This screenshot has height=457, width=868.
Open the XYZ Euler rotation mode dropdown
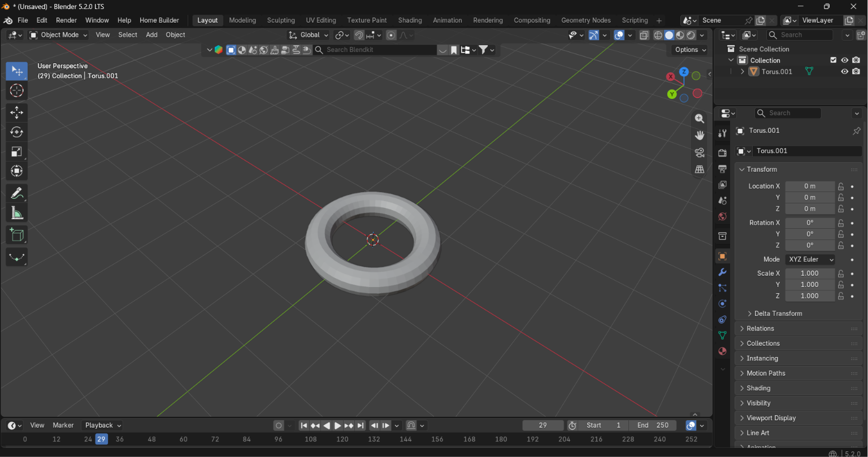[x=810, y=259]
